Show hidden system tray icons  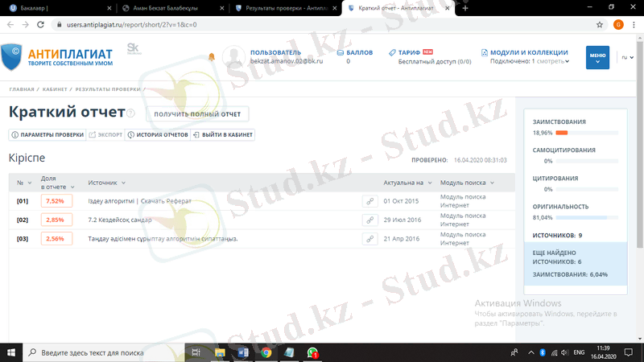[x=531, y=352]
